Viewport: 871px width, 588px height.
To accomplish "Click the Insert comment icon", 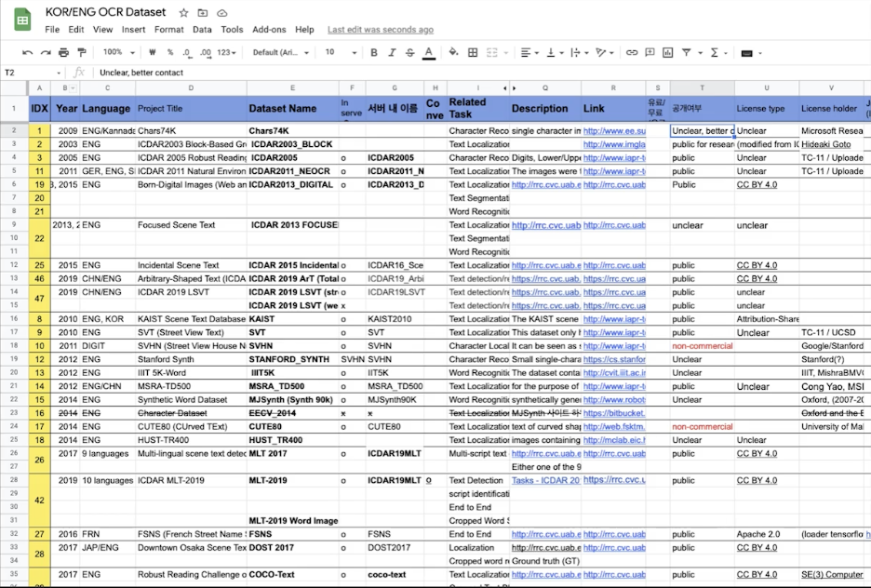I will [650, 52].
